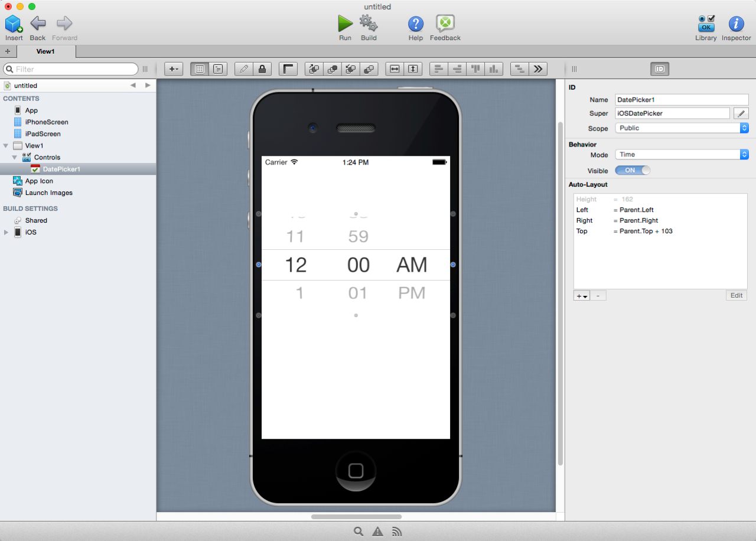Screen dimensions: 756x541
Task: Click the Align Right toolbar button
Action: pos(457,69)
